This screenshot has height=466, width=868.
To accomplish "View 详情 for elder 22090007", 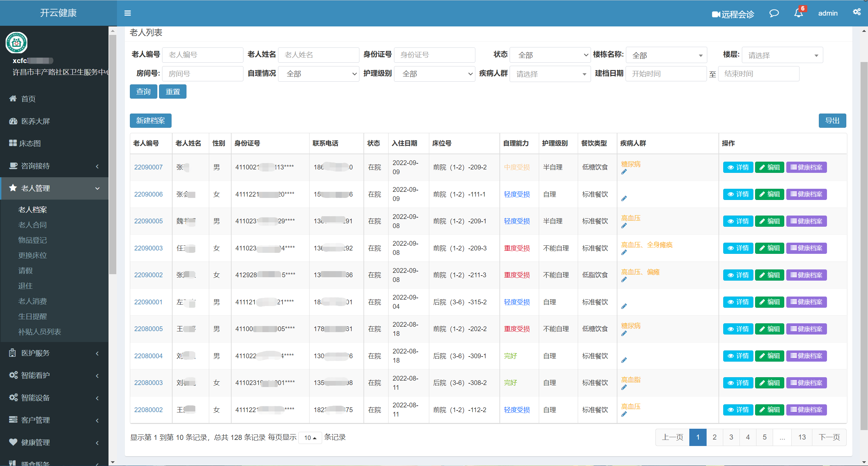I will pyautogui.click(x=738, y=167).
